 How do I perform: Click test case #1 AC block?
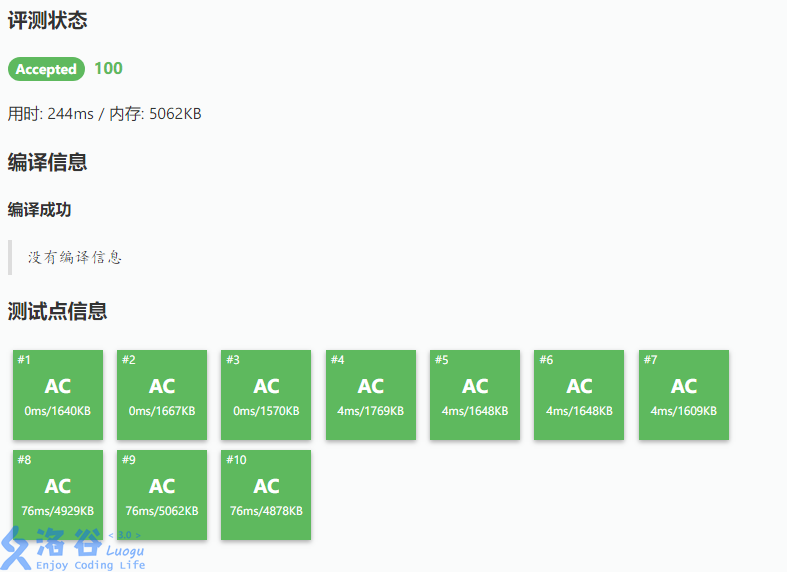pos(58,394)
